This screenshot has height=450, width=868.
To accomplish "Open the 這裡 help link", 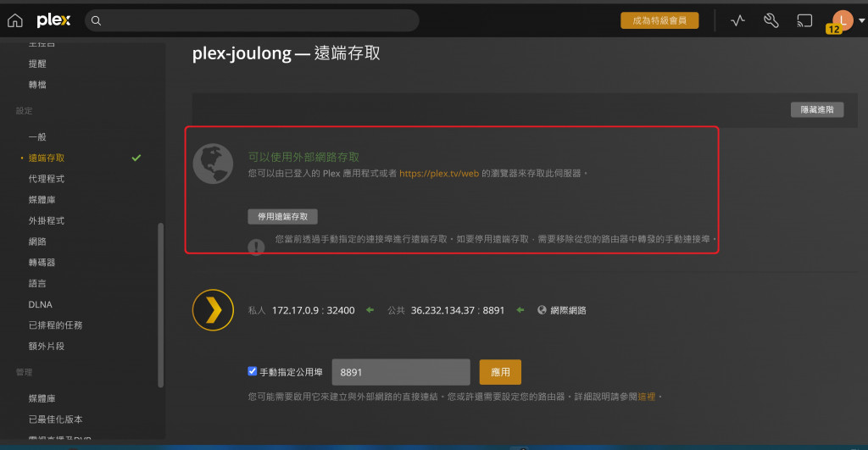I will 647,397.
